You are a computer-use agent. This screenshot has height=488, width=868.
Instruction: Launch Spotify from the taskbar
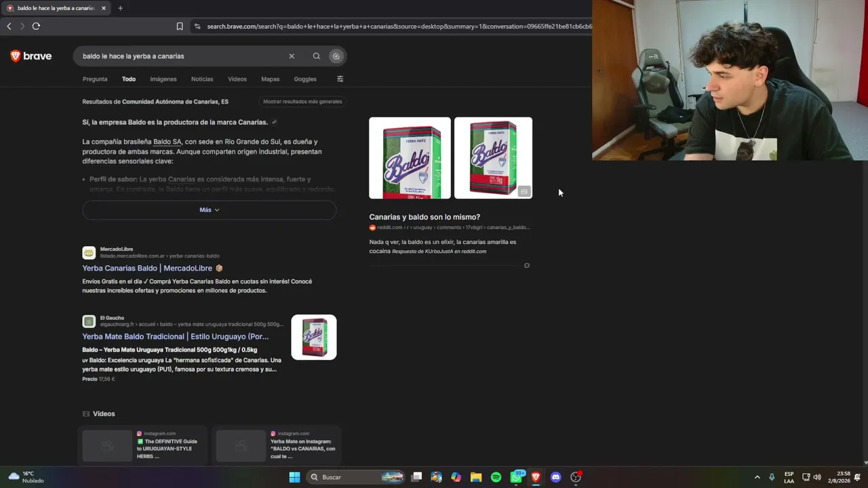coord(496,477)
